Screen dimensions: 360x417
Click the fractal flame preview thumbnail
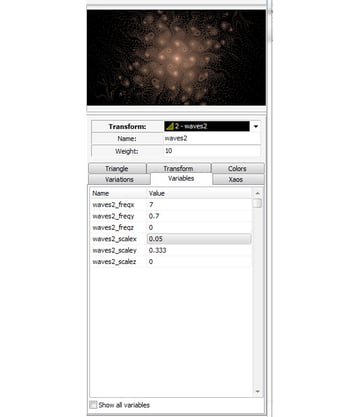(x=176, y=58)
